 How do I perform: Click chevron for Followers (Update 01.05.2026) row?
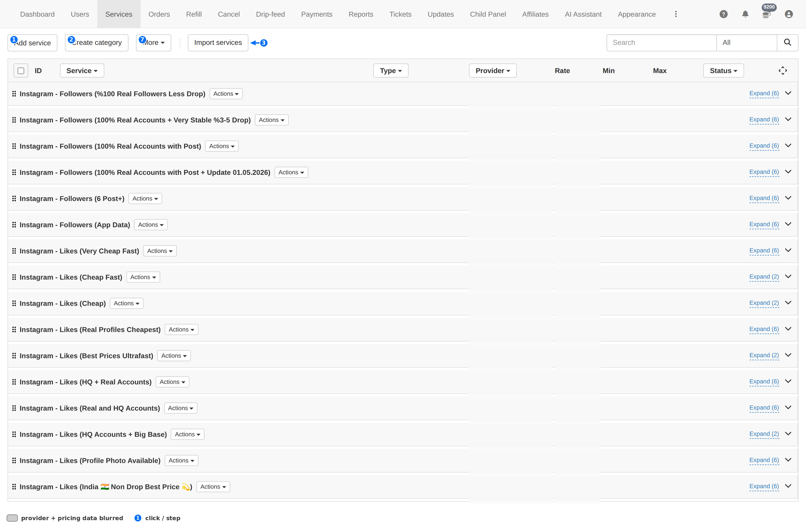[x=788, y=172]
